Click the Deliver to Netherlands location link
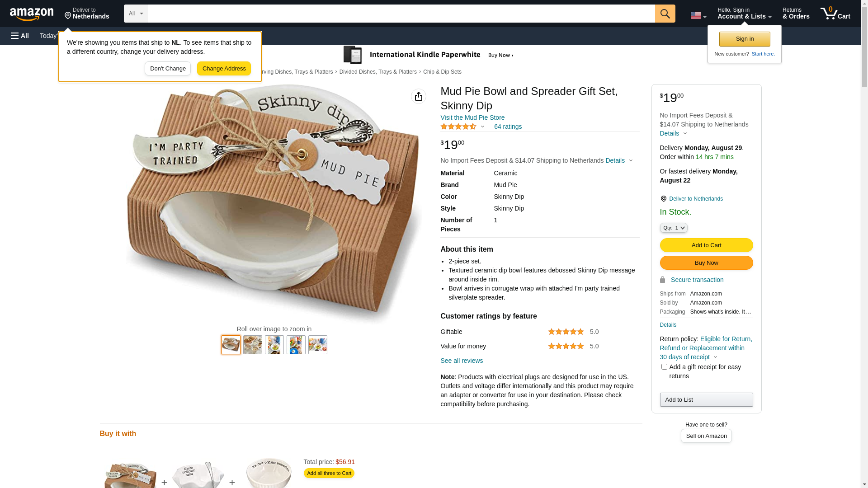The image size is (868, 488). pyautogui.click(x=696, y=199)
